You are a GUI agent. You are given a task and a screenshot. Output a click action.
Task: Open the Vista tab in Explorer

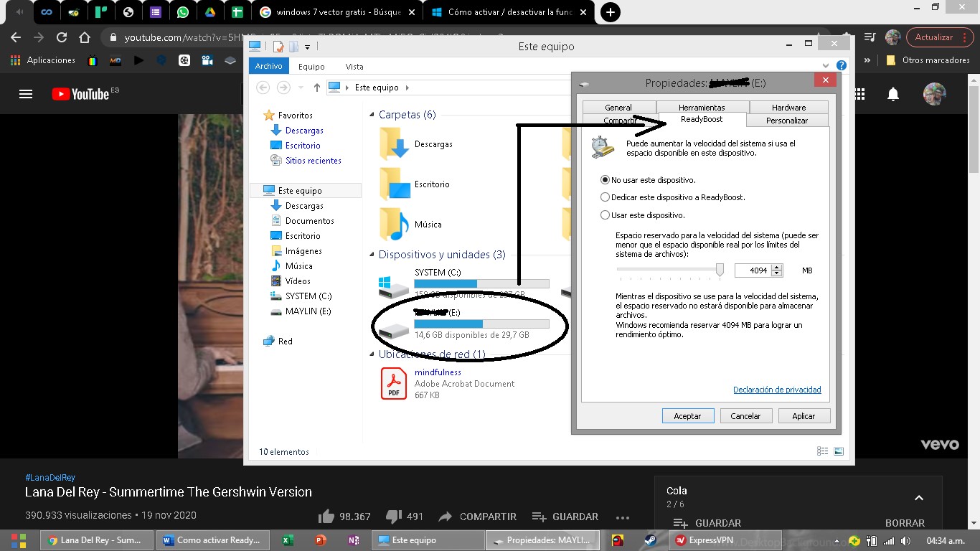pyautogui.click(x=354, y=65)
